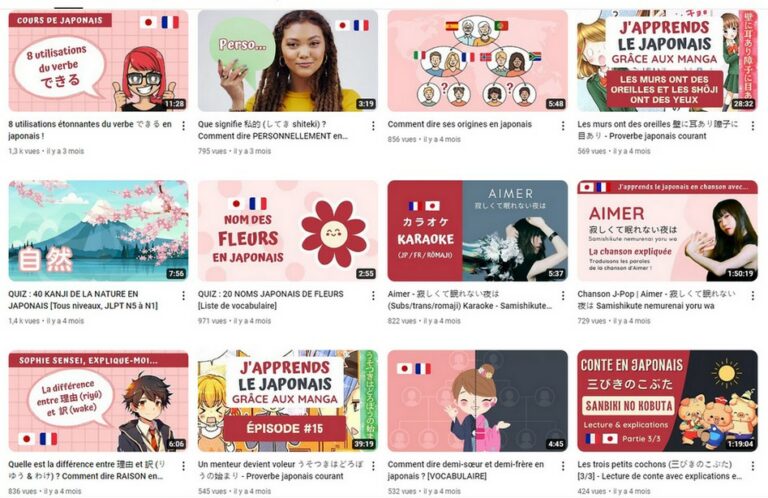Open options menu for fleurs quiz video

click(373, 296)
